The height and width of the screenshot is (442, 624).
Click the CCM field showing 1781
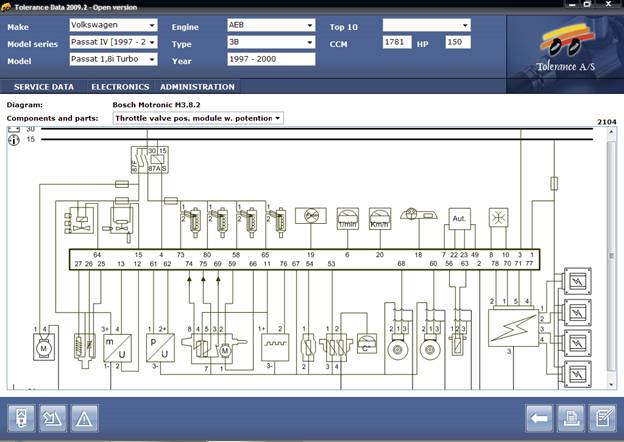click(x=396, y=43)
